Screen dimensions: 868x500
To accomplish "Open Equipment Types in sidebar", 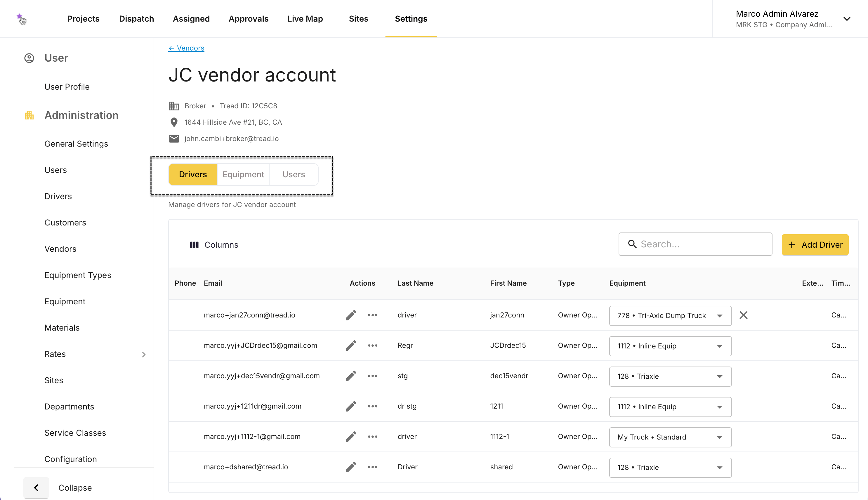I will click(78, 275).
